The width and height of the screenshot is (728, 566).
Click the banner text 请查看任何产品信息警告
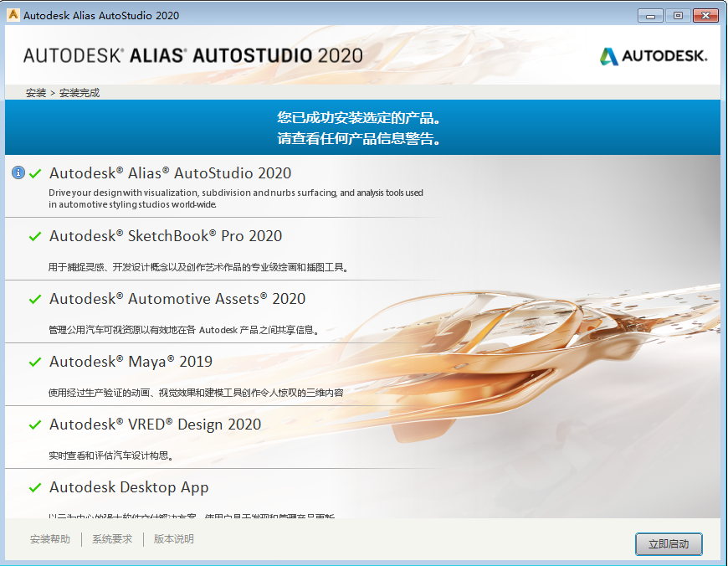(359, 138)
